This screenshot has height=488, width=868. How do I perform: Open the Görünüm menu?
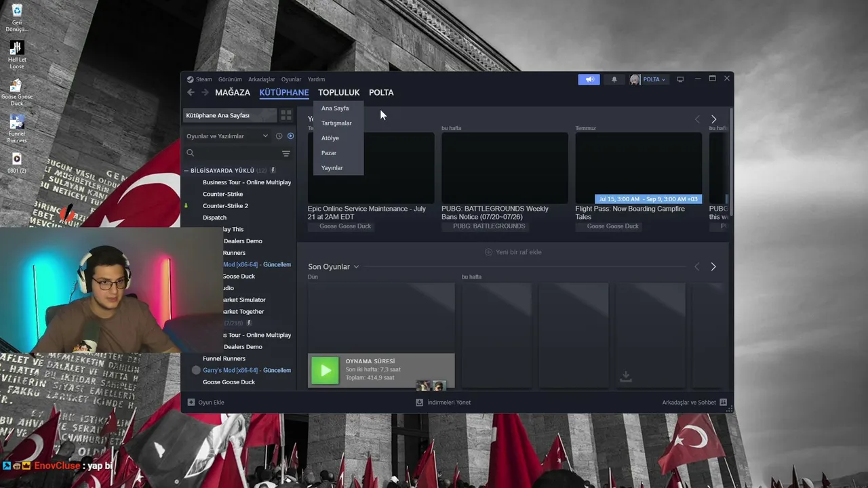click(230, 79)
